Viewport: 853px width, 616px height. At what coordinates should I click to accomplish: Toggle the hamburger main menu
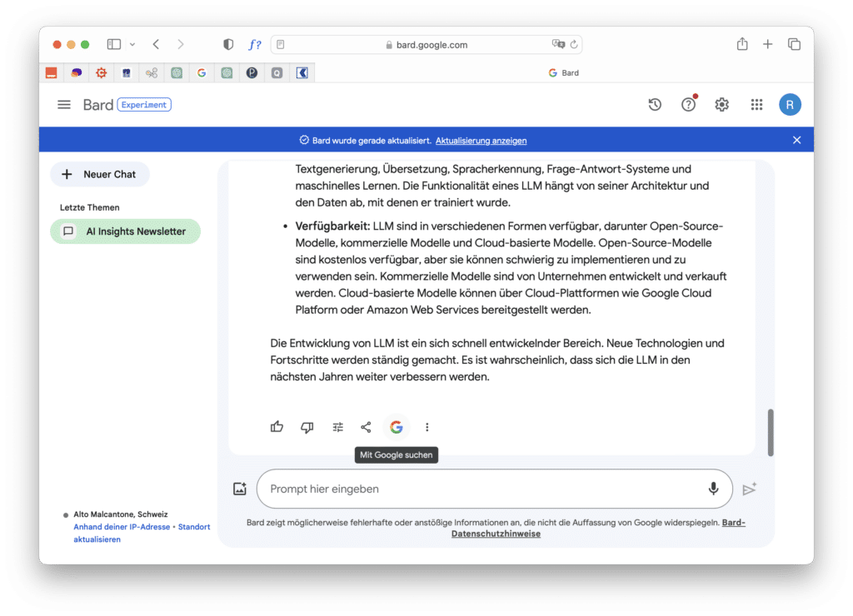coord(64,104)
